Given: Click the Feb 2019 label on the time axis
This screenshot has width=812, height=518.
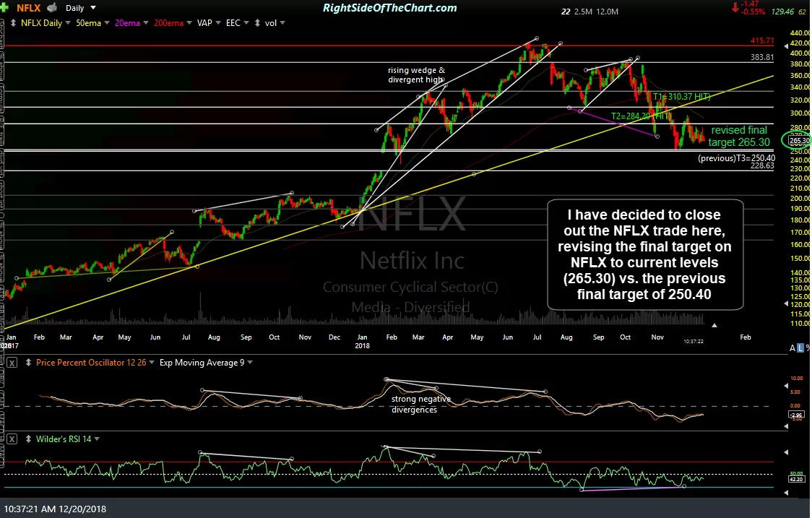Looking at the screenshot, I should (746, 337).
